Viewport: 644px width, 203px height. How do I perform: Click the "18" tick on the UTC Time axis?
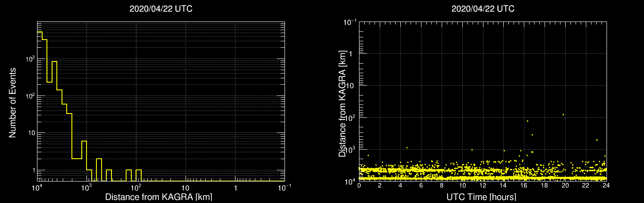pos(545,186)
